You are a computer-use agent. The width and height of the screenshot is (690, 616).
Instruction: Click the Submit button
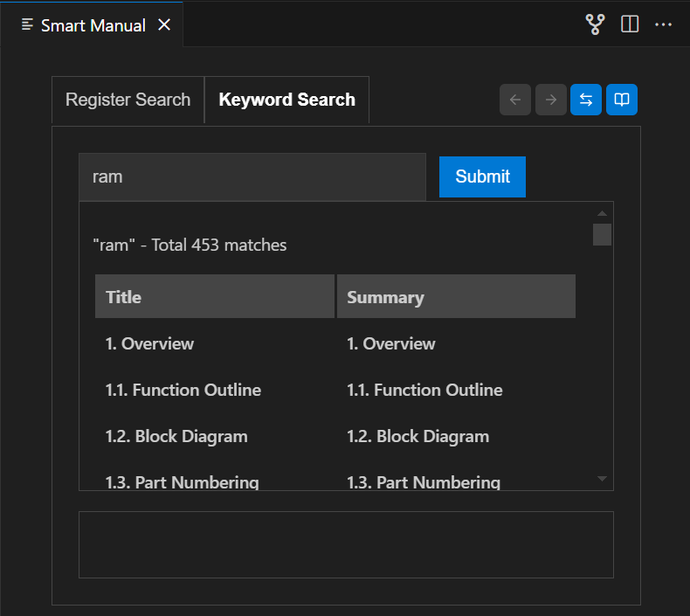(482, 177)
